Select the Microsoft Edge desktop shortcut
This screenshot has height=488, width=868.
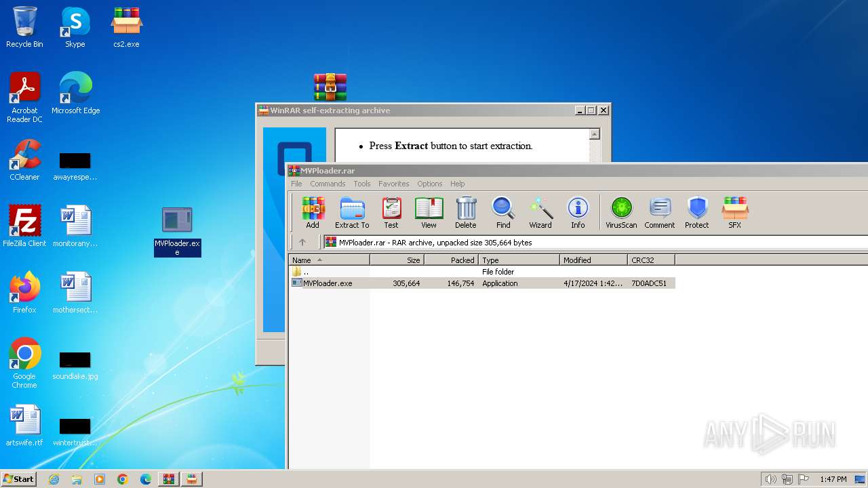75,94
